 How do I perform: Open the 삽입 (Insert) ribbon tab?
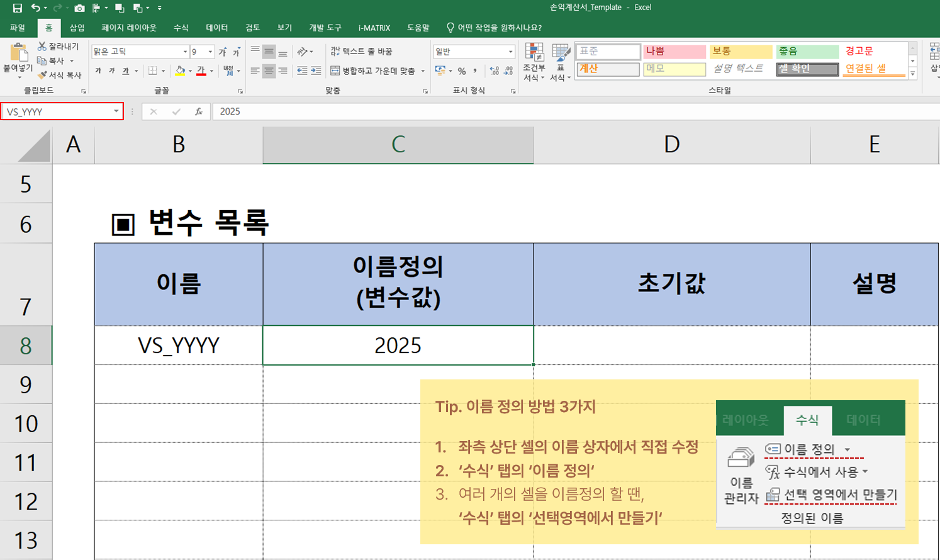point(77,28)
